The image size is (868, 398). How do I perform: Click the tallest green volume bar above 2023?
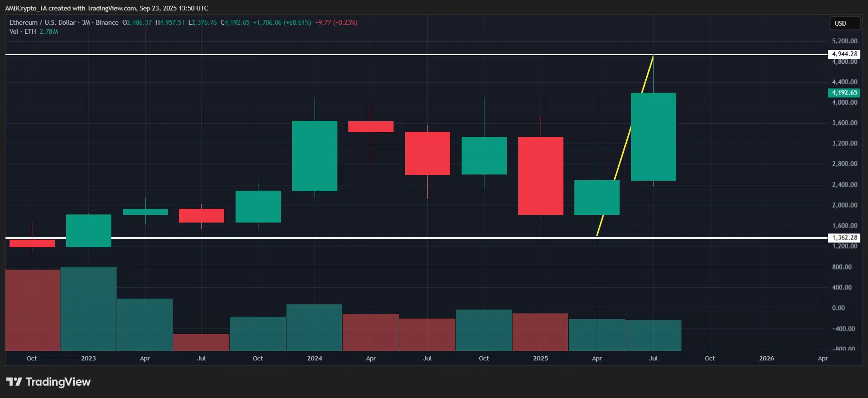[x=89, y=309]
